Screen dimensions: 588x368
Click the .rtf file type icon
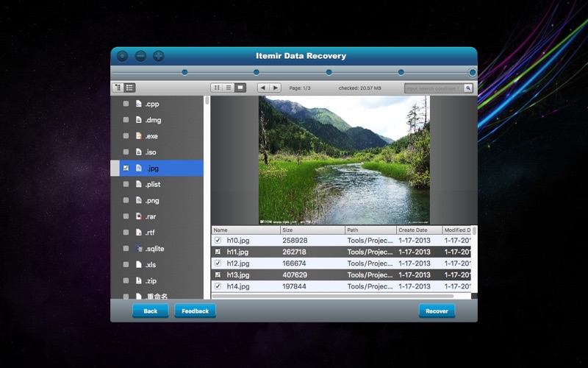point(139,233)
